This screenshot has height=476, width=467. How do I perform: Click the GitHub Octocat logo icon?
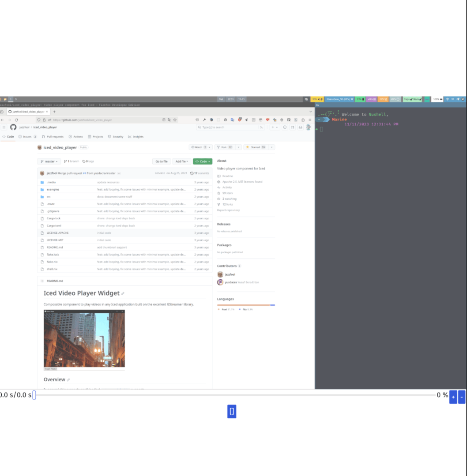pyautogui.click(x=13, y=127)
